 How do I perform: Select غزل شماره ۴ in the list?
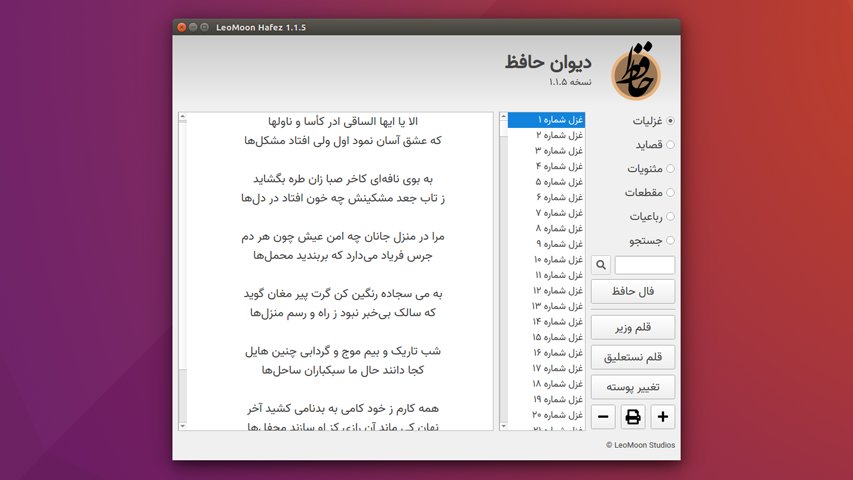pos(546,166)
